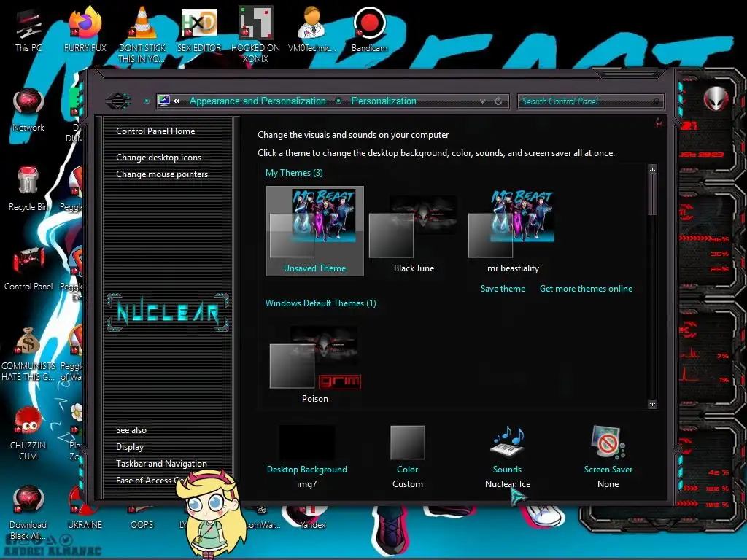
Task: Click the theme list scroll-down arrow
Action: pos(653,404)
